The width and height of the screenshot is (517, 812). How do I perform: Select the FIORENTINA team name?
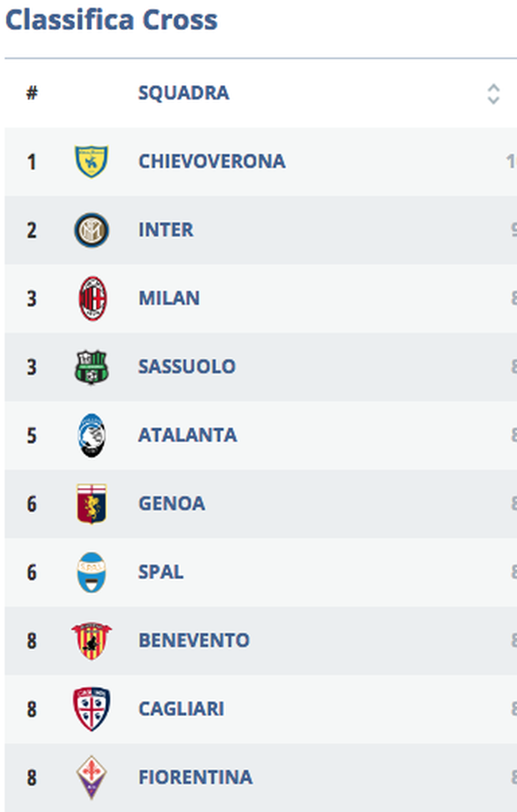point(195,777)
